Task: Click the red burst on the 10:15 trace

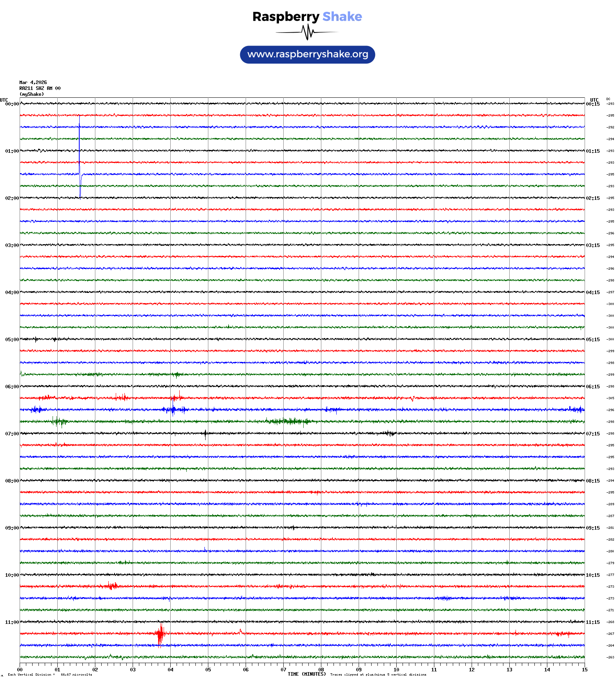Action: tap(111, 586)
